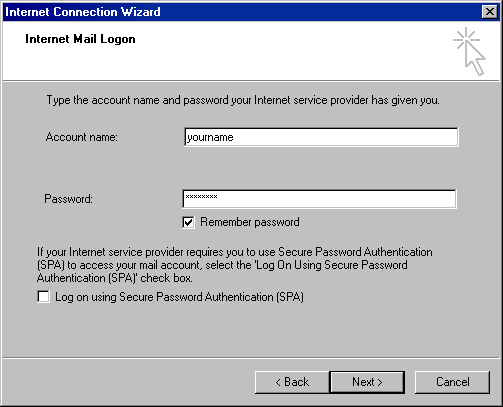Click the SPA explanation paragraph
503x407 pixels.
tap(235, 265)
